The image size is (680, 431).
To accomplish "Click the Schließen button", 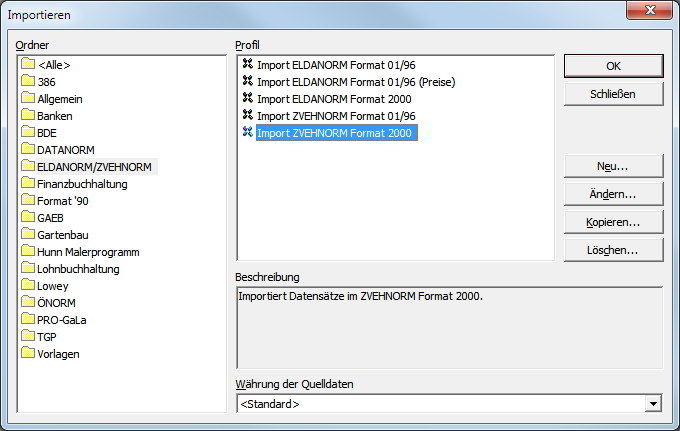I will click(x=613, y=94).
